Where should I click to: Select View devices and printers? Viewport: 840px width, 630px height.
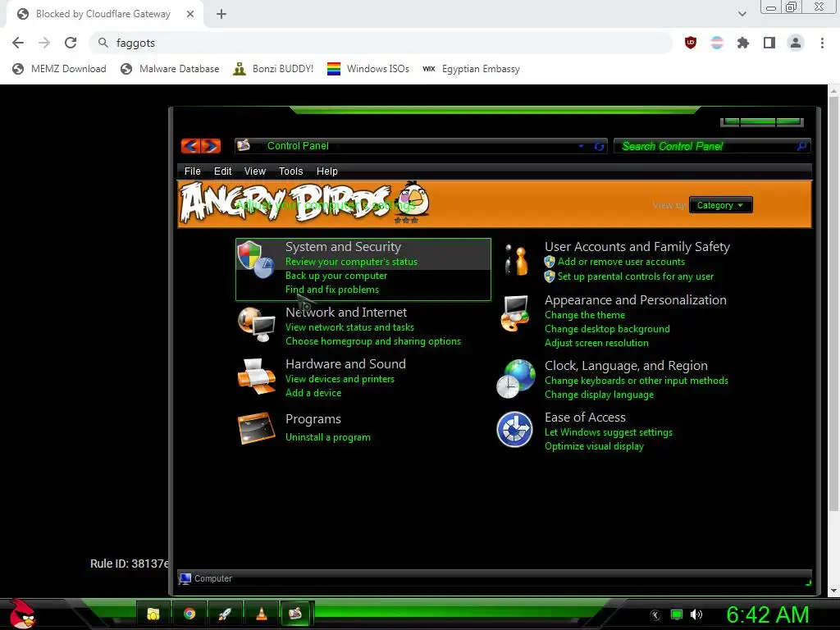tap(340, 379)
